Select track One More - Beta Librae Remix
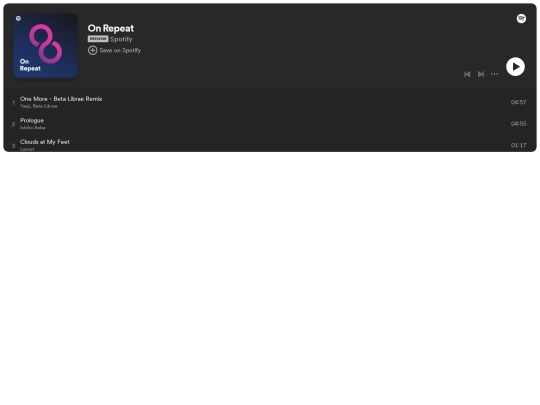This screenshot has height=405, width=540. tap(61, 99)
